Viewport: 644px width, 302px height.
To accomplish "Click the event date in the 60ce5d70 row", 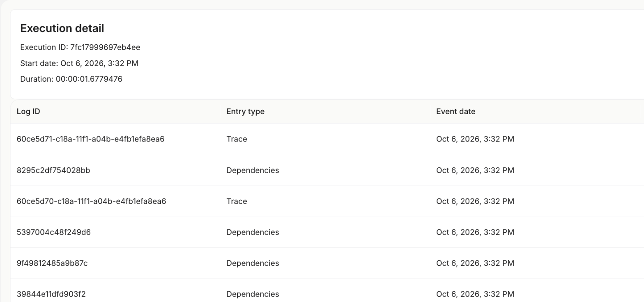I will pyautogui.click(x=475, y=201).
